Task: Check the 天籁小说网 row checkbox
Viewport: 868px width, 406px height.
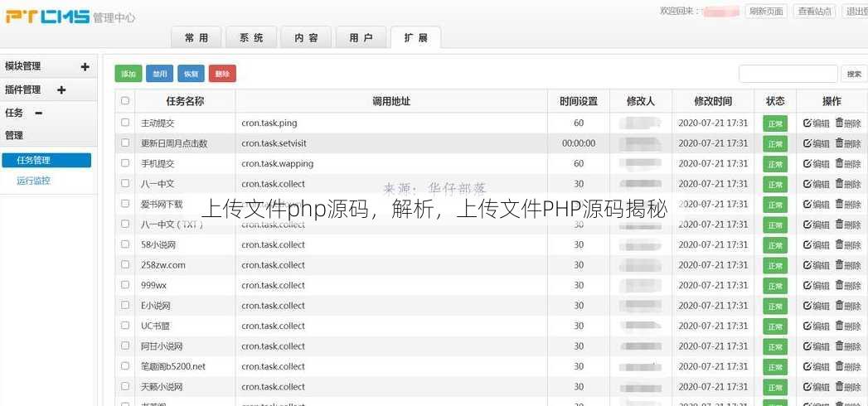Action: click(125, 386)
